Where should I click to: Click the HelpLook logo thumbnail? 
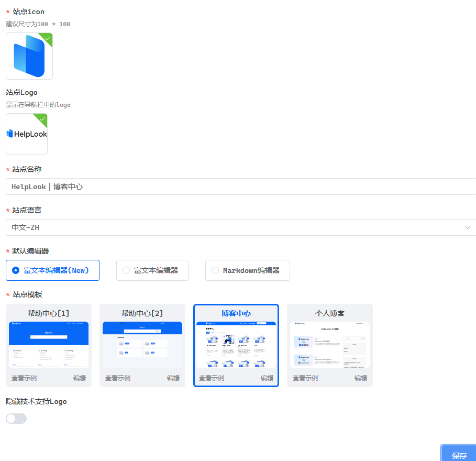[x=26, y=134]
